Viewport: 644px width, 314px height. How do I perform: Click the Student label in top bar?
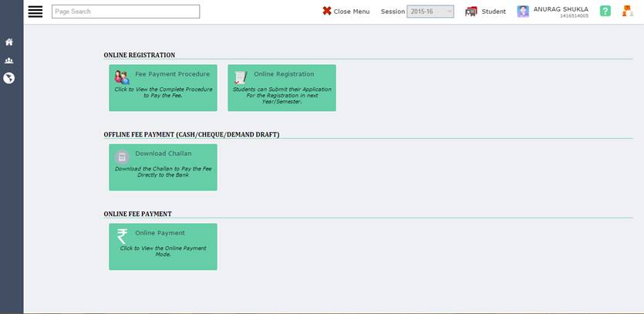[x=494, y=12]
